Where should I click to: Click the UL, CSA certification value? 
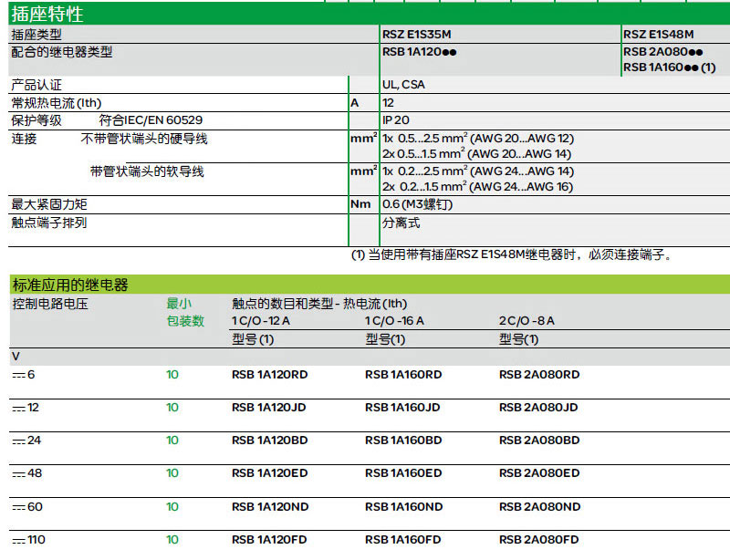pos(403,85)
